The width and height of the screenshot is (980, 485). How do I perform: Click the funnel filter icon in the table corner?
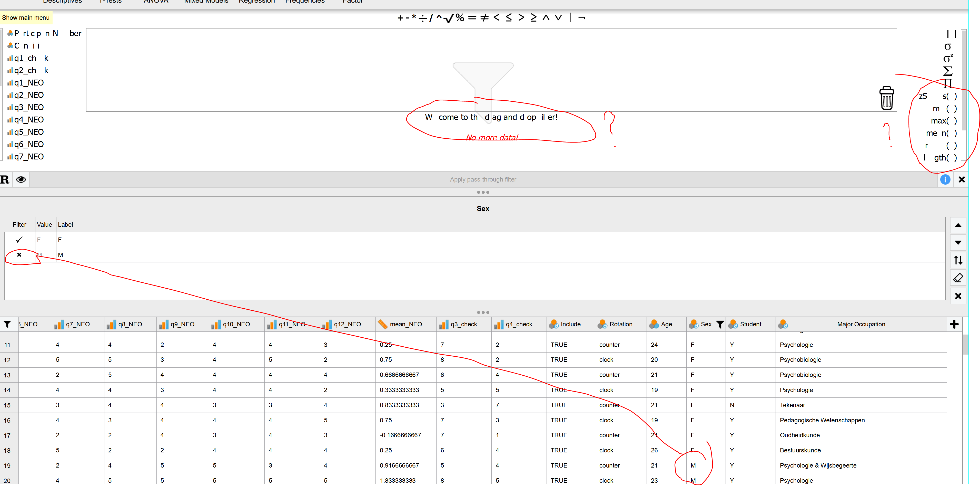8,324
